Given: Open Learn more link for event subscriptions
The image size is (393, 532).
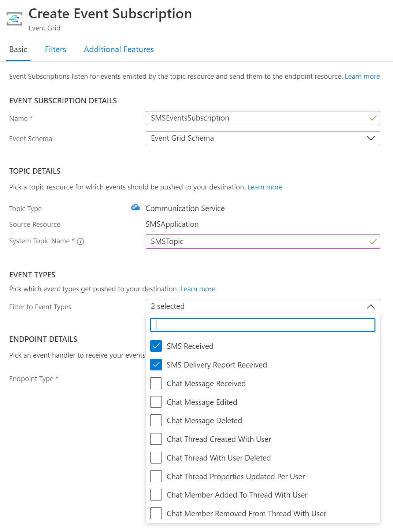Looking at the screenshot, I should coord(362,77).
